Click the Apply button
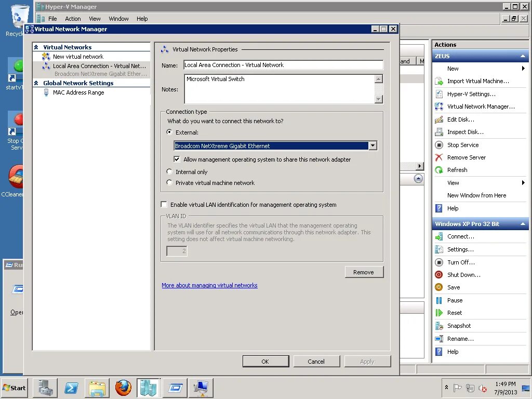 pos(367,362)
